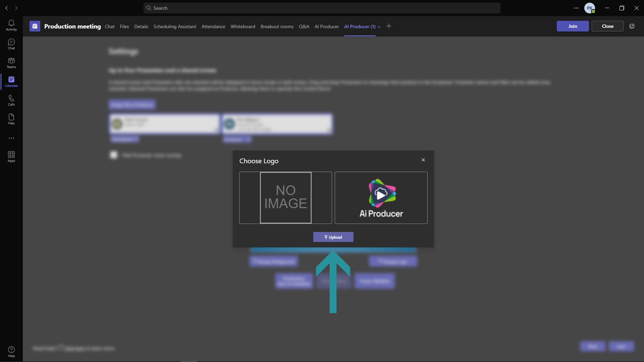Click the pop-out meeting window icon
The image size is (644, 362).
632,26
